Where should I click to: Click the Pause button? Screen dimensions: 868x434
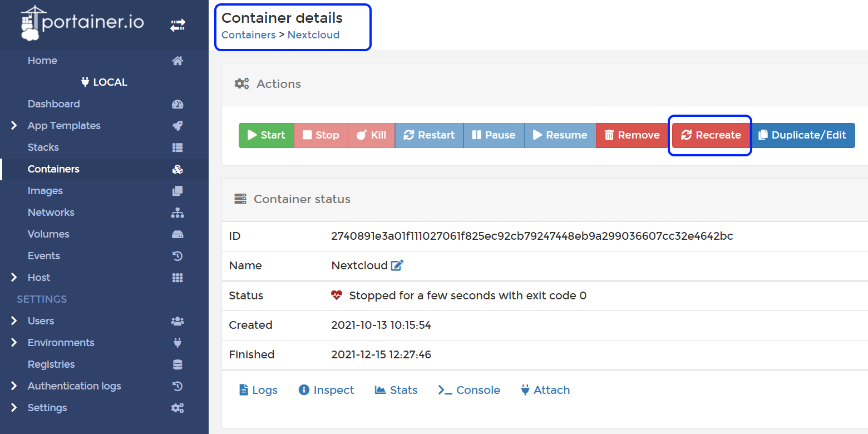tap(494, 135)
